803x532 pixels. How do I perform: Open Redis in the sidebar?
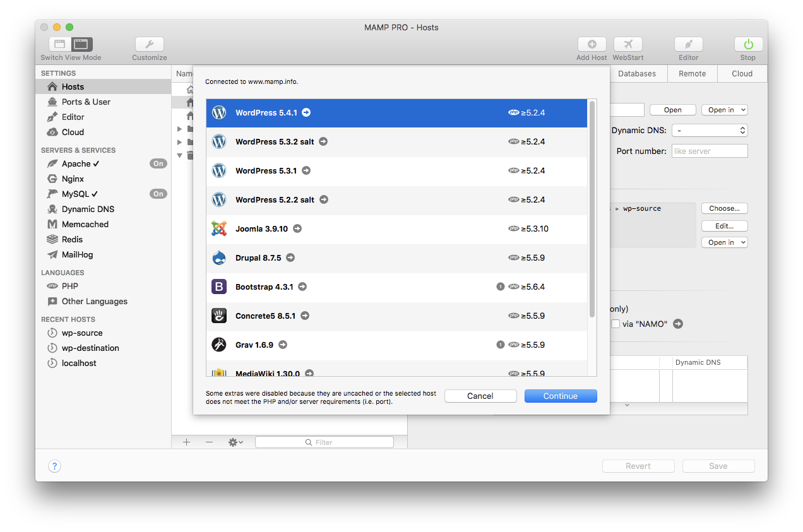click(104, 240)
